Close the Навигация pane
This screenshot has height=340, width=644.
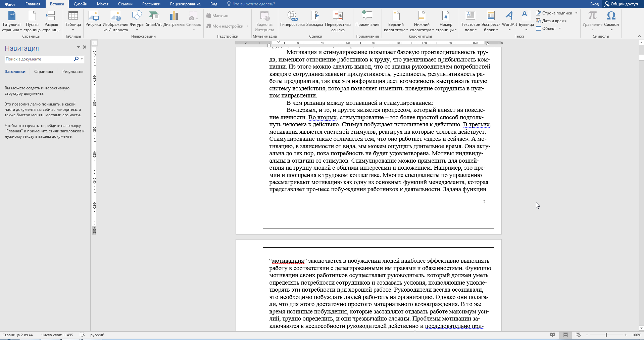pyautogui.click(x=85, y=47)
